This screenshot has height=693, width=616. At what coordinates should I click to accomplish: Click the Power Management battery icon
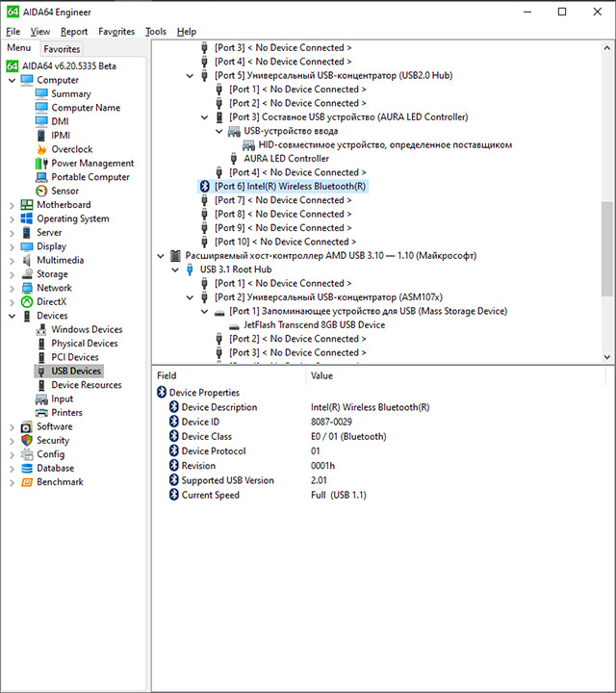(x=41, y=163)
